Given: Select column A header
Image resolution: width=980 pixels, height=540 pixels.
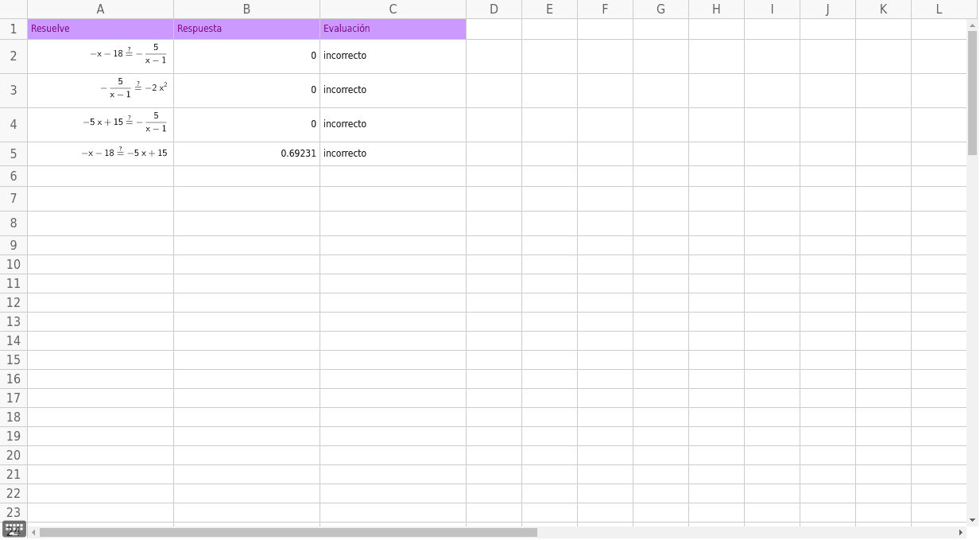Looking at the screenshot, I should pos(100,10).
